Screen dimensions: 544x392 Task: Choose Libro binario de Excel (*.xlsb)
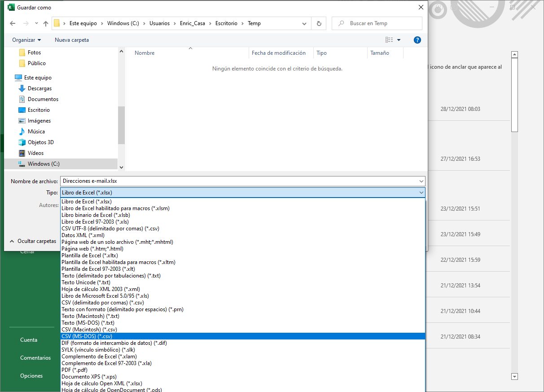tap(243, 215)
